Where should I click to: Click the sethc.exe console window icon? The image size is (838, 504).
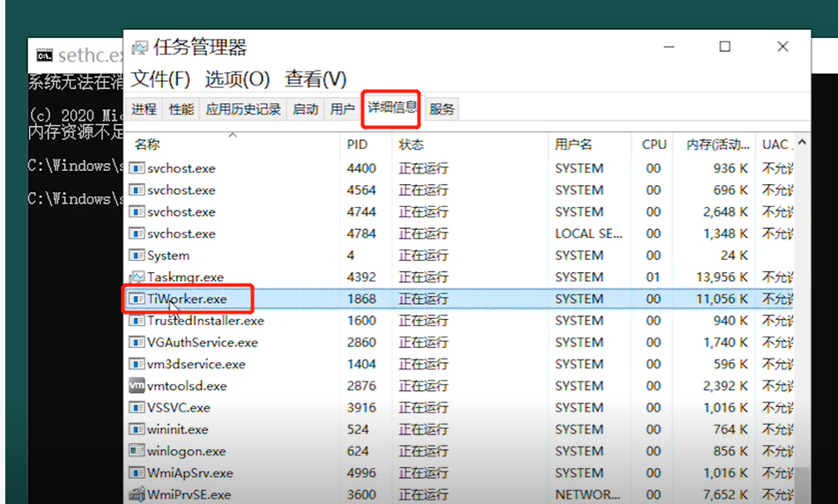44,55
